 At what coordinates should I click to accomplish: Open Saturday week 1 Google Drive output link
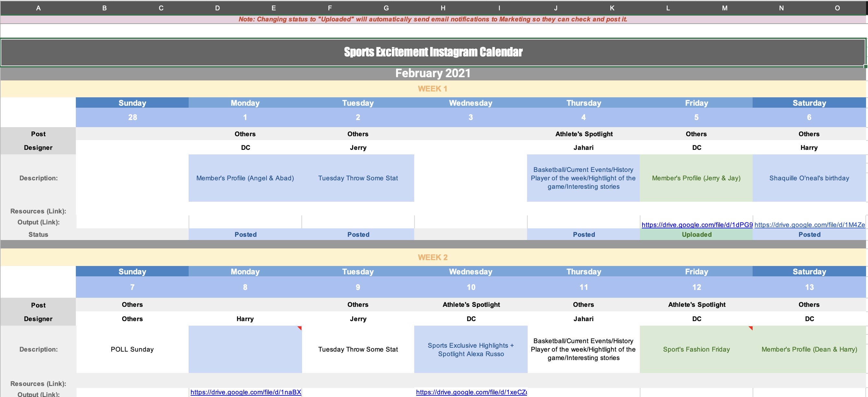[x=809, y=225]
